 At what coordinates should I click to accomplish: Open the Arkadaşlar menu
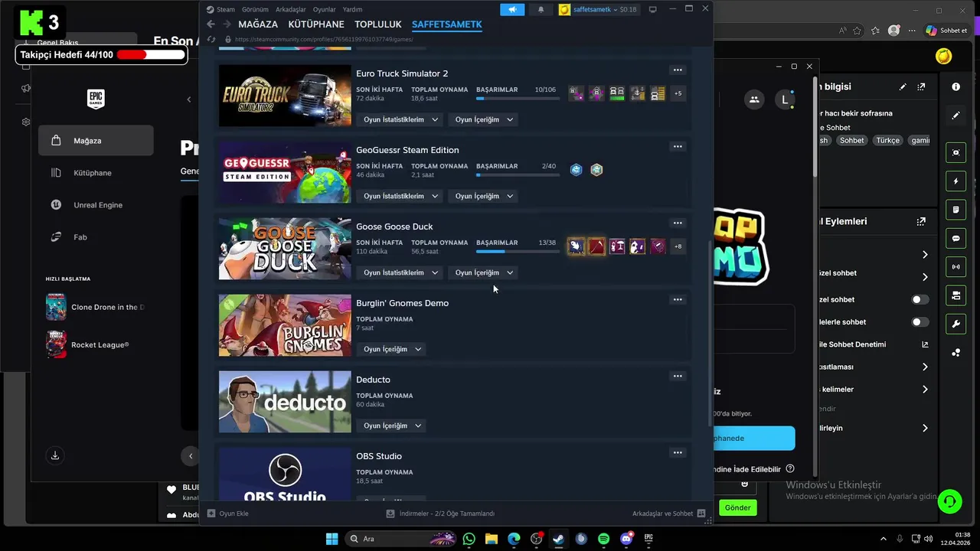289,9
